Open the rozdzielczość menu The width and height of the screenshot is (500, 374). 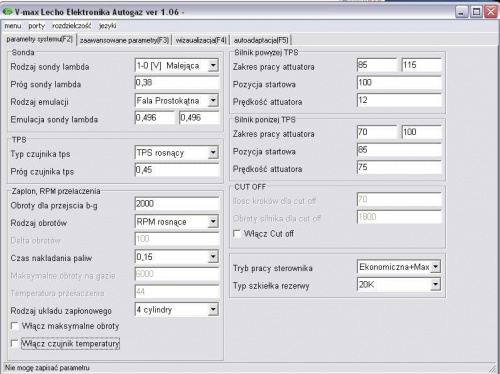click(x=72, y=26)
